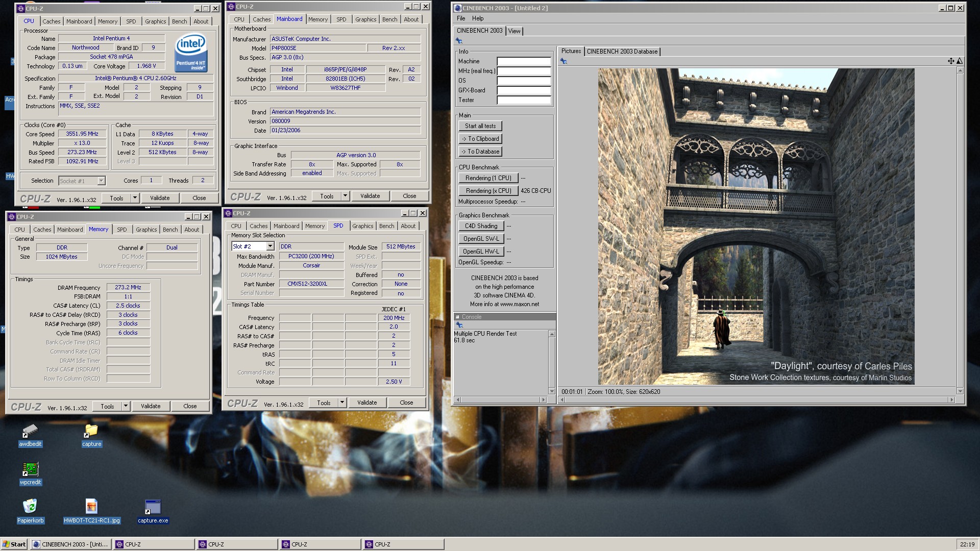980x551 pixels.
Task: Expand Tools dropdown arrow in CPU-Z CPU window
Action: pyautogui.click(x=135, y=198)
